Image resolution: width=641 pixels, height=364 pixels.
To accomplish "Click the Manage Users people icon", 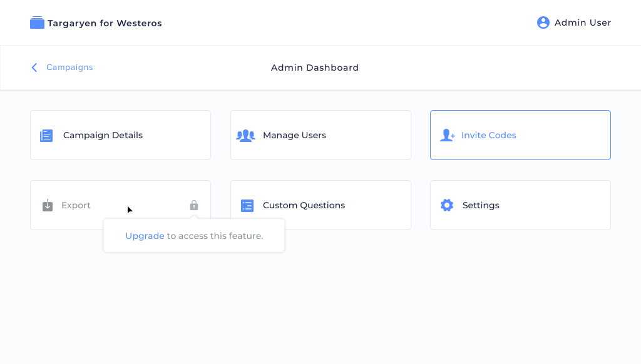I will pos(245,135).
